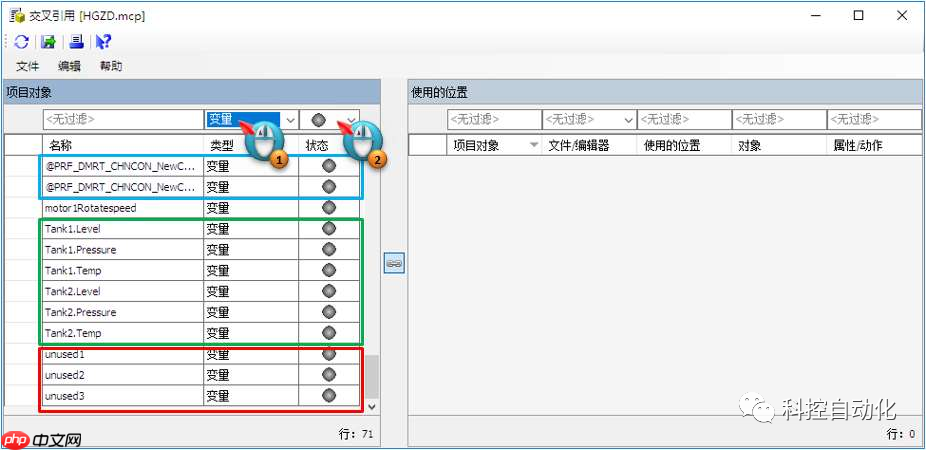Click the refresh cross-reference toolbar icon
The height and width of the screenshot is (450, 926).
[22, 41]
